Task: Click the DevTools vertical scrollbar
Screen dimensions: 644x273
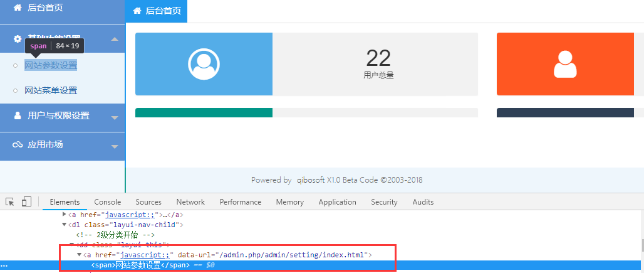Action: 640,244
